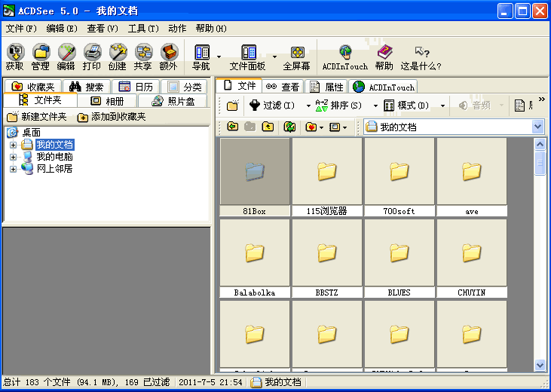
Task: Select the 编辑 (Edit) brush toolbar icon
Action: click(x=66, y=57)
